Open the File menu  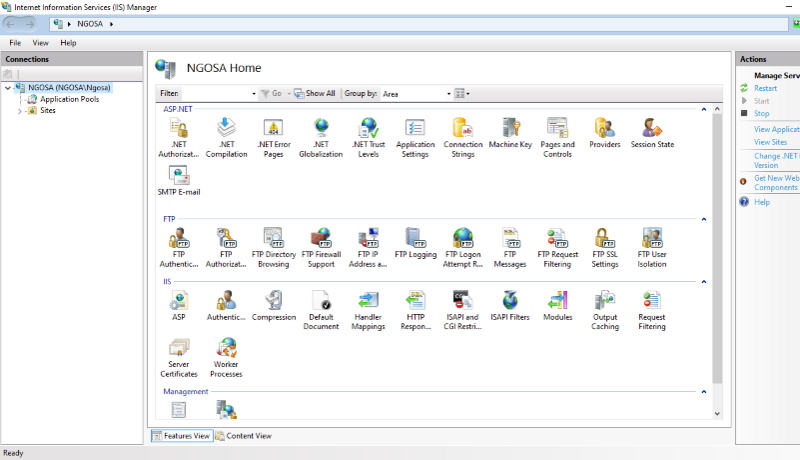coord(15,43)
